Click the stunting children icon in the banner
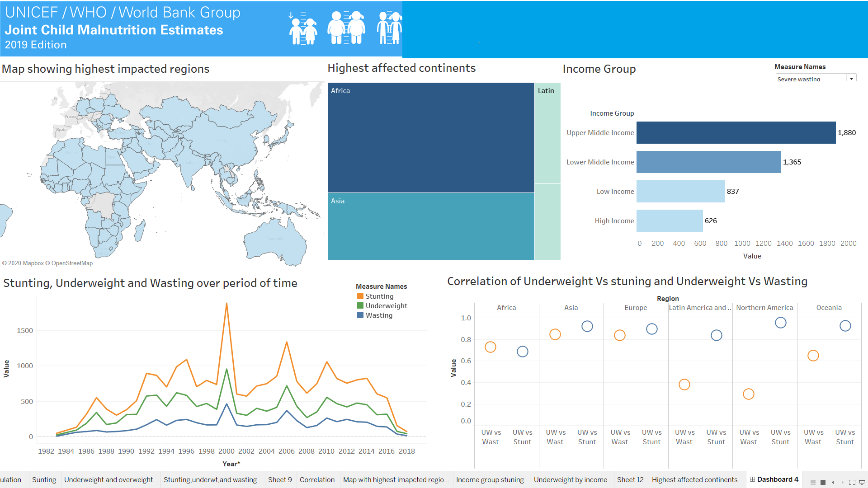The height and width of the screenshot is (488, 868). click(302, 28)
